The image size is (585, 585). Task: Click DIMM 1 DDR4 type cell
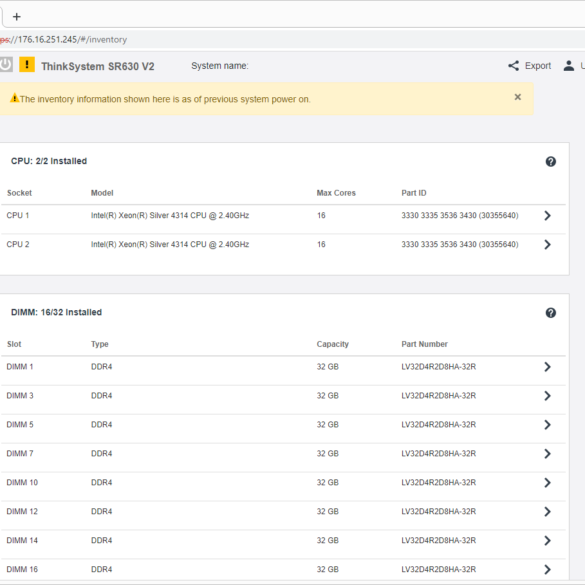point(101,367)
